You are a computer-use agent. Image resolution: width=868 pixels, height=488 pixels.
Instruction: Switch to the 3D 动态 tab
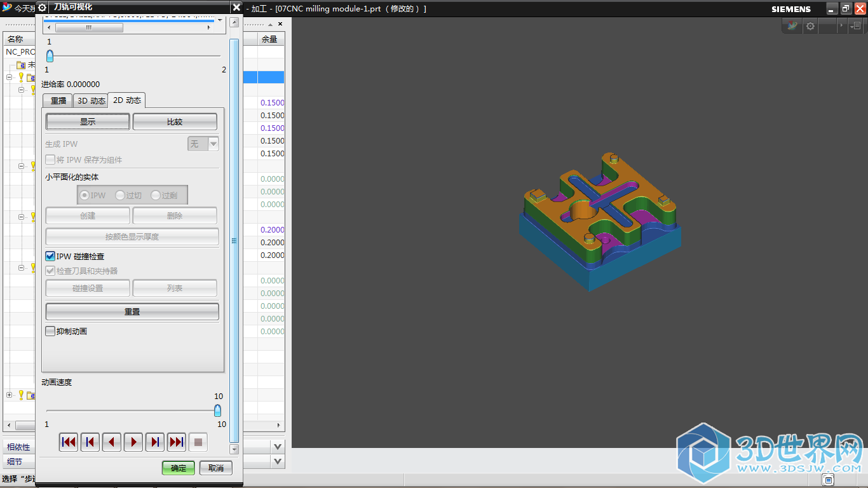(x=91, y=100)
